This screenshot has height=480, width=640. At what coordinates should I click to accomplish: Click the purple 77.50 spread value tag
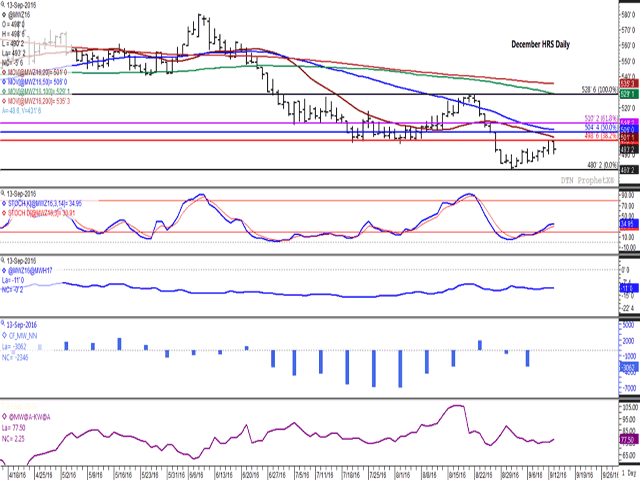[x=628, y=440]
